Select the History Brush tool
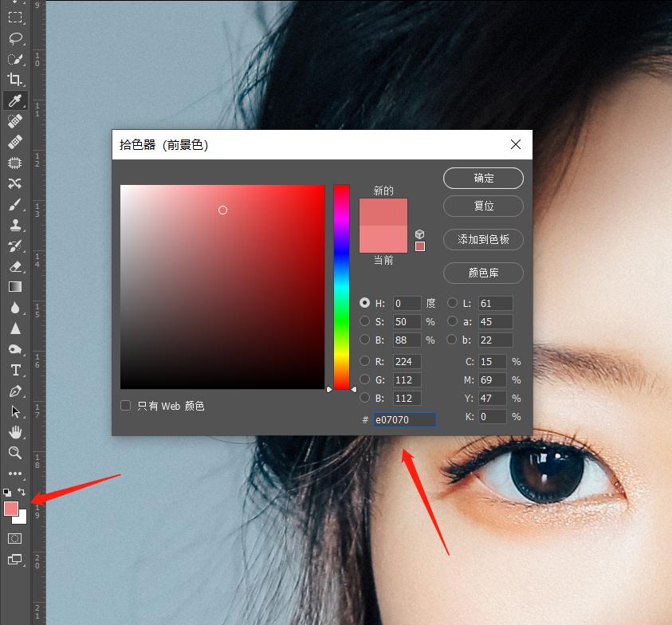 [x=15, y=246]
